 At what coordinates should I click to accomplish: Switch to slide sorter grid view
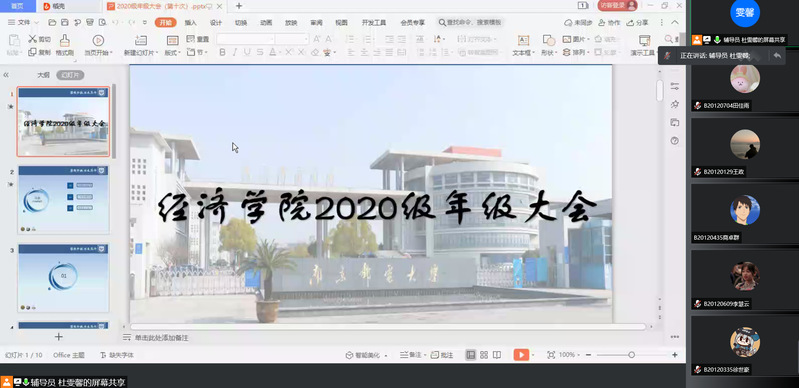coord(484,355)
